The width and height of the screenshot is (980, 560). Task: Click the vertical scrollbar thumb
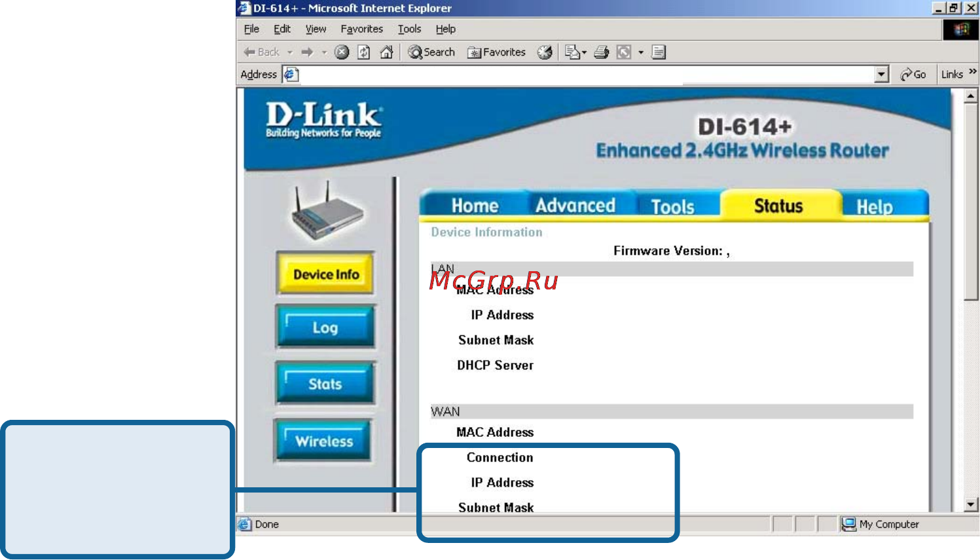pos(971,201)
